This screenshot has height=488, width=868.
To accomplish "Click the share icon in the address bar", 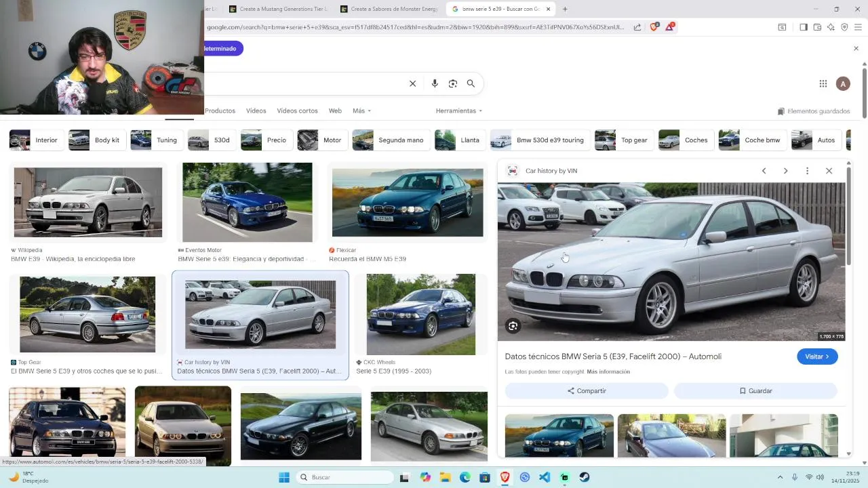I will click(x=637, y=27).
